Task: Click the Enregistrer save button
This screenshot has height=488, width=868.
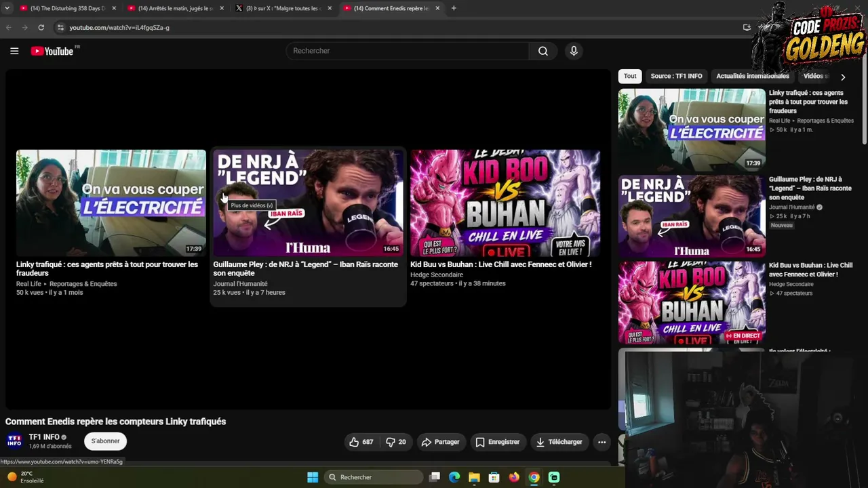Action: (498, 442)
